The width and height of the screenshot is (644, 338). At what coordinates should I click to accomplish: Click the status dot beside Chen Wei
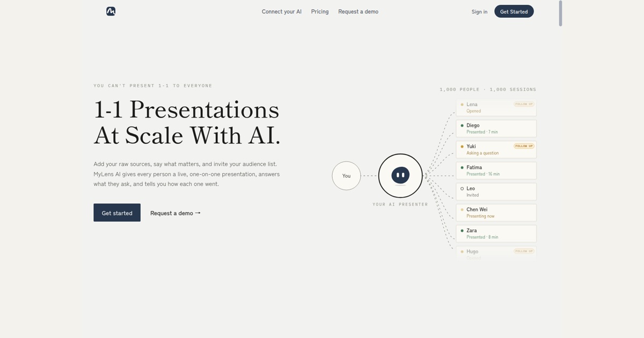pyautogui.click(x=462, y=209)
